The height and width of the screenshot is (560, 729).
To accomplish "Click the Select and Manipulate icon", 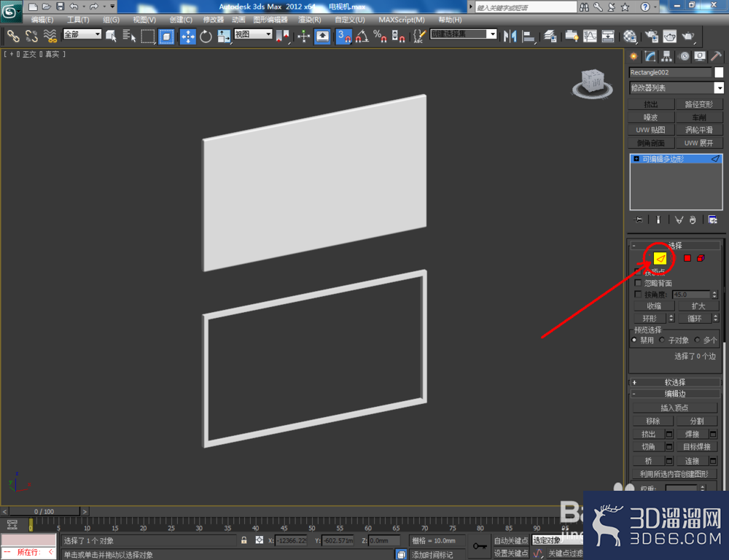I will (303, 36).
